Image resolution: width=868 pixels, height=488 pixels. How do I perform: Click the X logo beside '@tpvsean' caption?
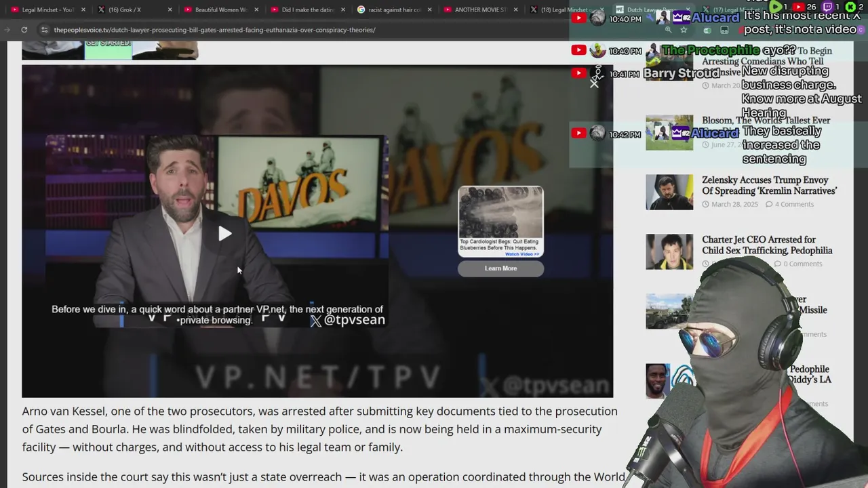tap(316, 321)
